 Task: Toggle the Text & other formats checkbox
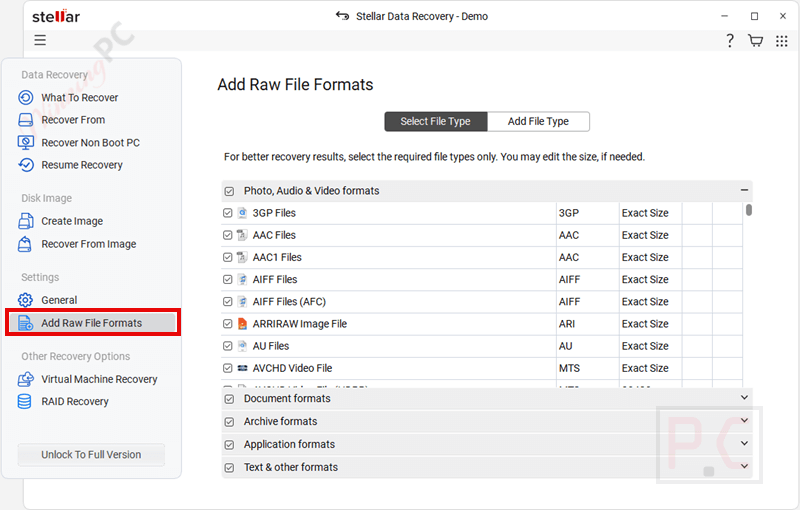[230, 468]
